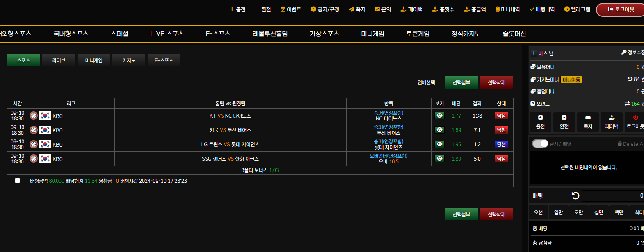Click 낙첨 status badge for KT VS NC
The width and height of the screenshot is (644, 252).
501,116
